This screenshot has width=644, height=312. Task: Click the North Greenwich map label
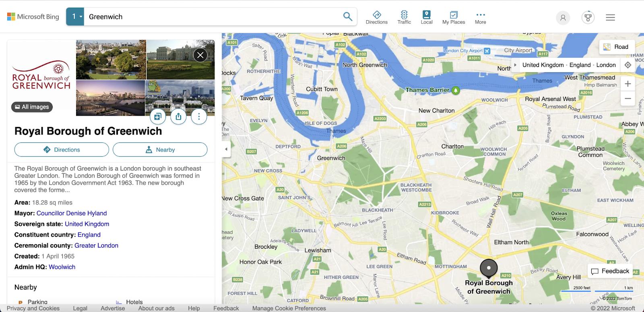pos(365,65)
